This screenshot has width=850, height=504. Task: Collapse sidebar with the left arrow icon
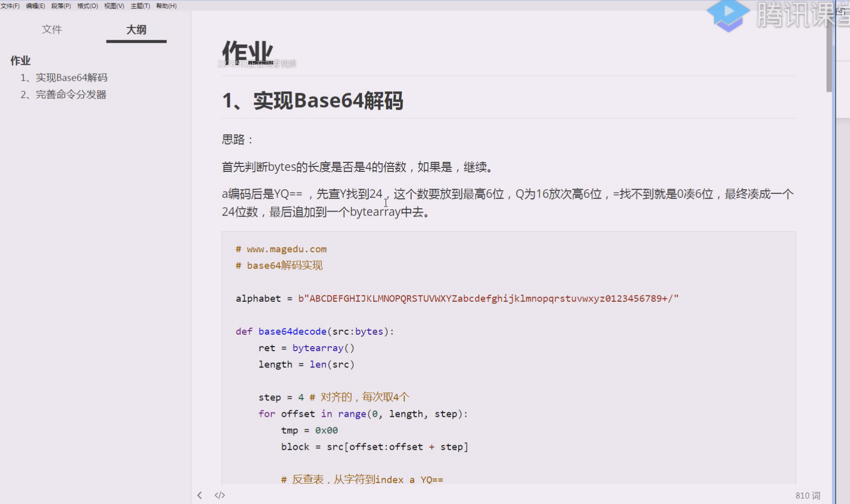tap(199, 495)
